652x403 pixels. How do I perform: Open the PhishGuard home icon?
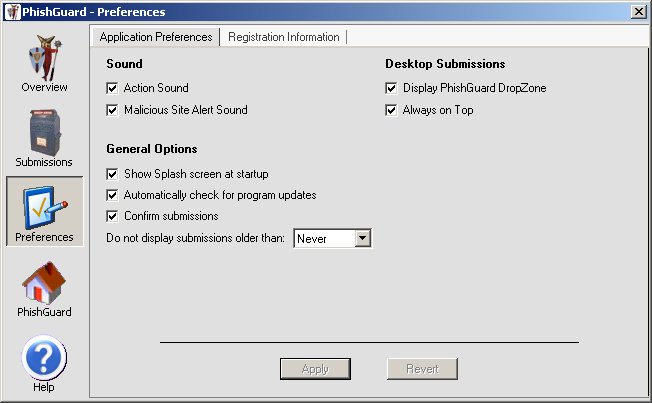44,283
